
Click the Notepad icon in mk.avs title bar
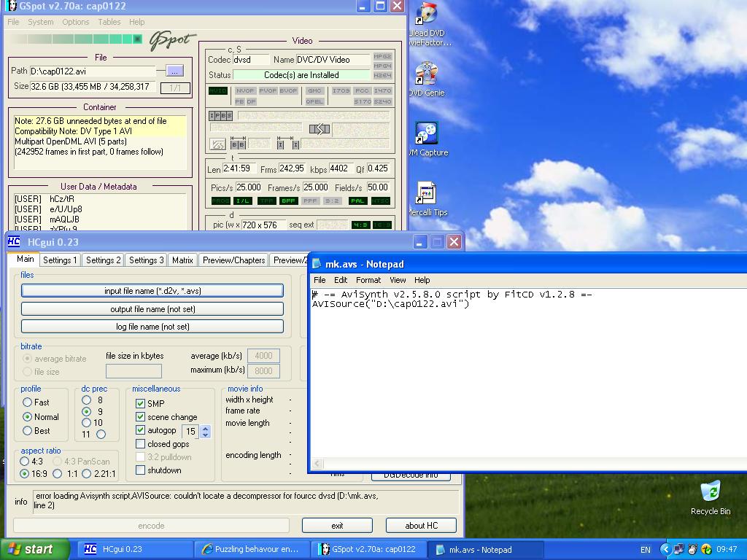pyautogui.click(x=317, y=264)
